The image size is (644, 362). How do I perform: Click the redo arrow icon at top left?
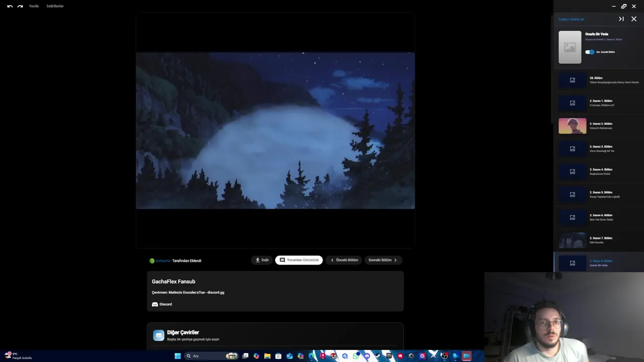[20, 6]
